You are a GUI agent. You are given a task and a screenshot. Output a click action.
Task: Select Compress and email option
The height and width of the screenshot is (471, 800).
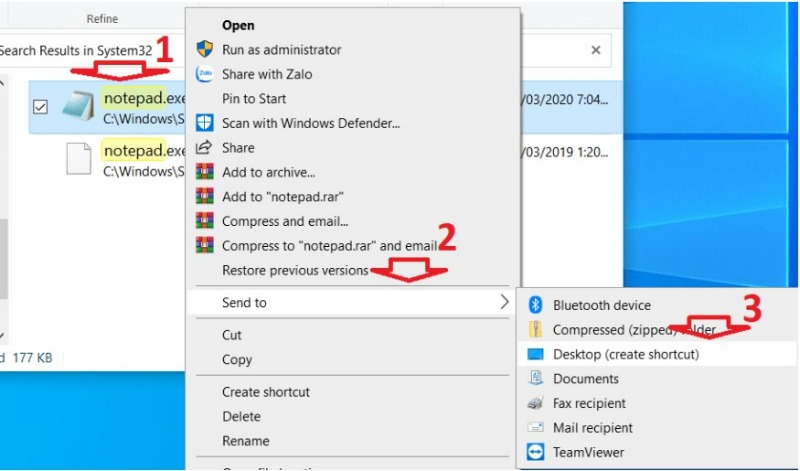(285, 221)
